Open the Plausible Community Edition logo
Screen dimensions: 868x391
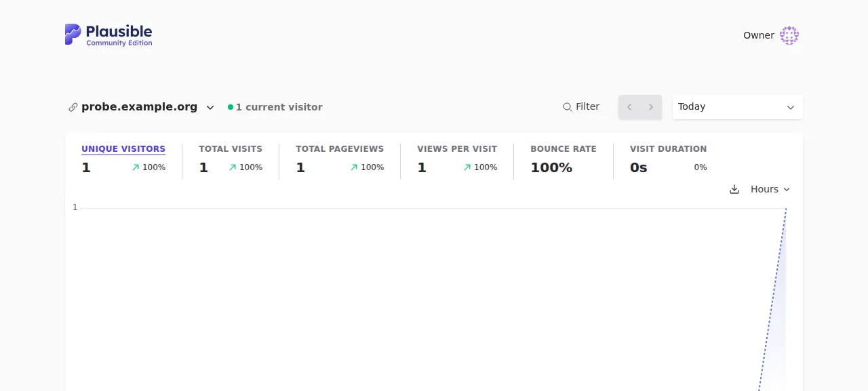coord(108,35)
